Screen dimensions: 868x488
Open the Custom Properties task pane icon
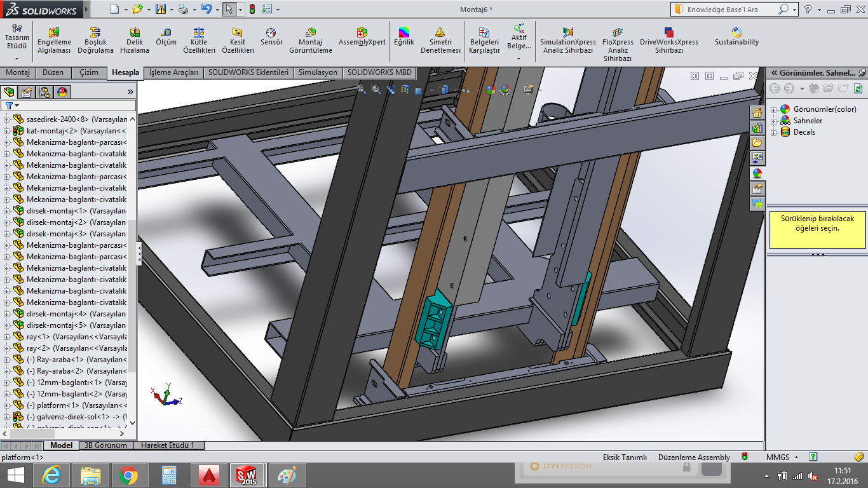point(757,189)
